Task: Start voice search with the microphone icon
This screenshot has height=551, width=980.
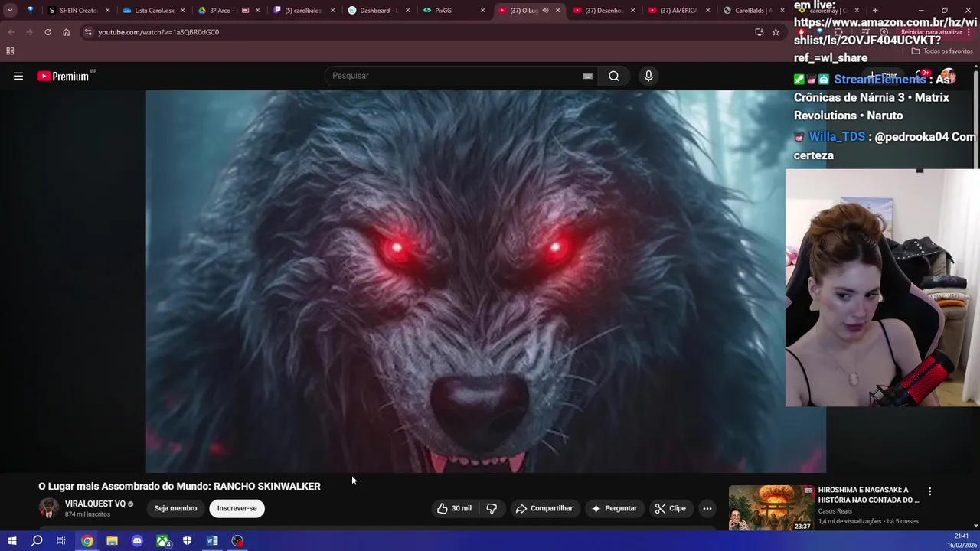Action: click(648, 76)
